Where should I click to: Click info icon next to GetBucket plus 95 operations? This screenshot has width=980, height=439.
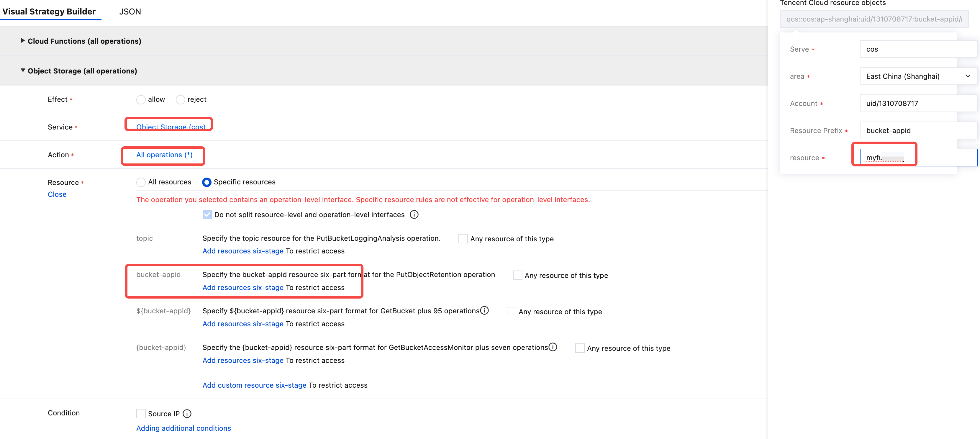point(484,310)
